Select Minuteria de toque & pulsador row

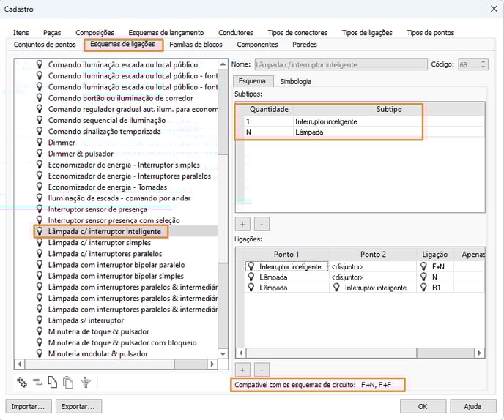click(99, 331)
